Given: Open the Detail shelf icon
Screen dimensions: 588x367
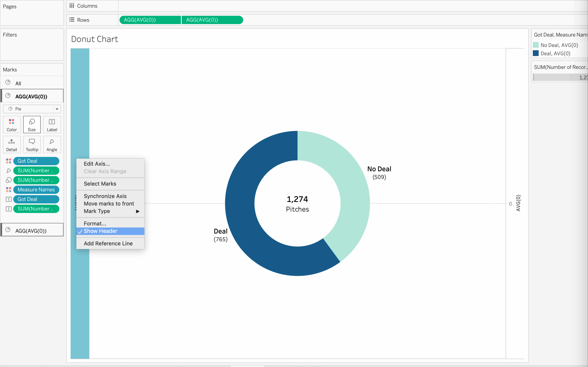Looking at the screenshot, I should pyautogui.click(x=11, y=144).
